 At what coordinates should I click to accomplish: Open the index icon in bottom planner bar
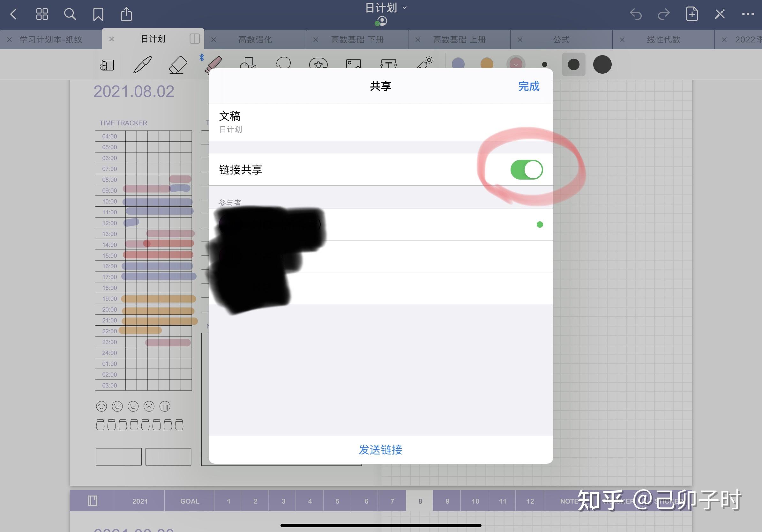[x=92, y=500]
